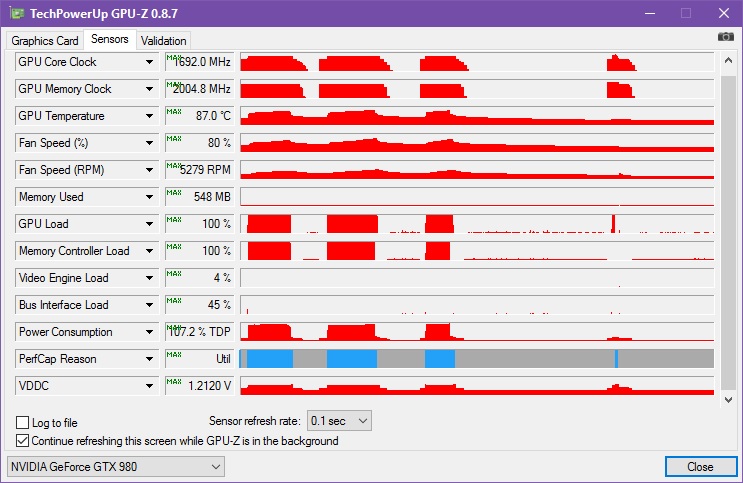Click the Close button
743x483 pixels.
click(701, 467)
